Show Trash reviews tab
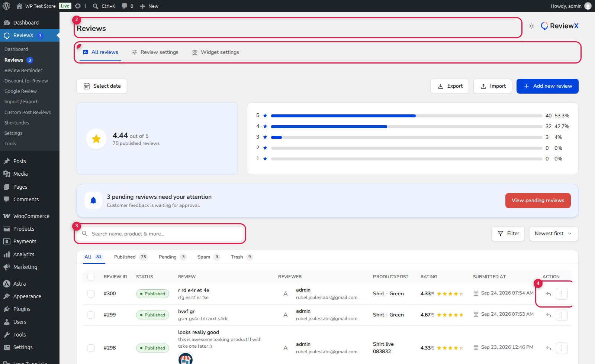This screenshot has height=364, width=595. click(242, 257)
